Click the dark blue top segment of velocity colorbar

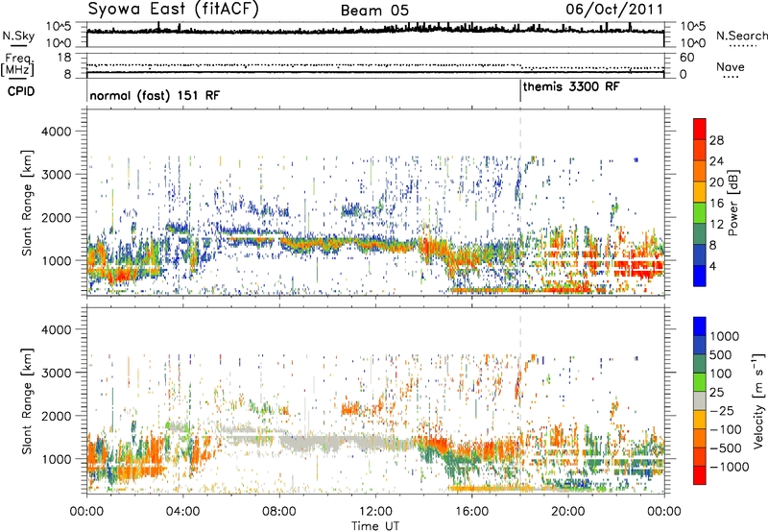[700, 326]
